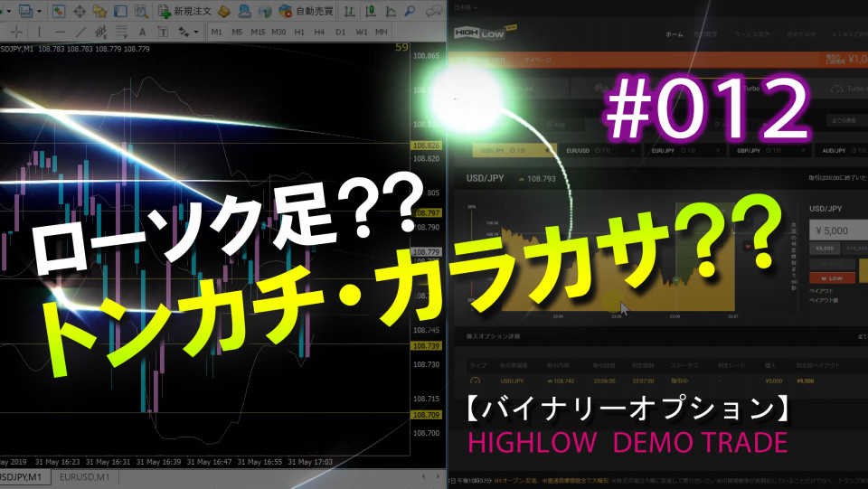Select the W1 timeframe
Image resolution: width=868 pixels, height=489 pixels.
point(362,32)
